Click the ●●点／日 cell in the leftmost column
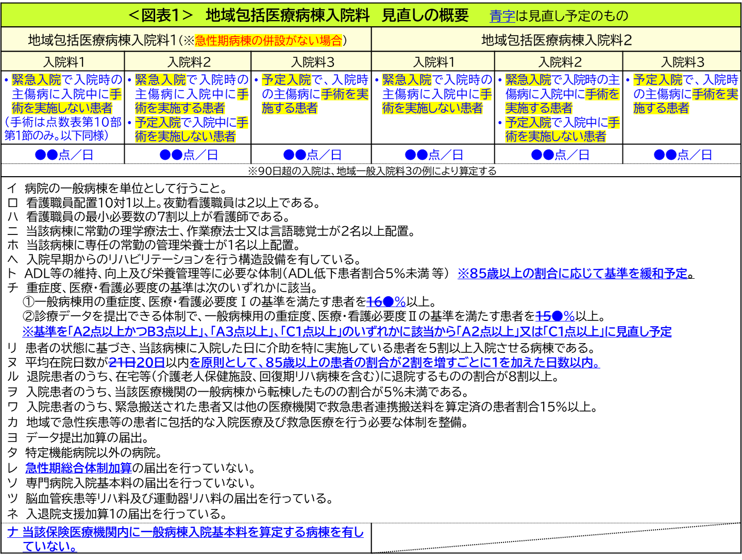Image resolution: width=742 pixels, height=560 pixels. click(63, 155)
